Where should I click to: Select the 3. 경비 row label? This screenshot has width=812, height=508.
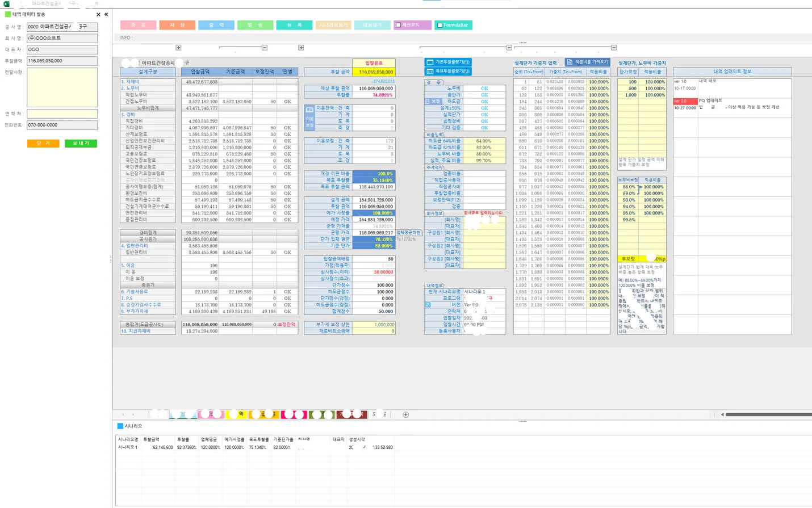coord(148,115)
